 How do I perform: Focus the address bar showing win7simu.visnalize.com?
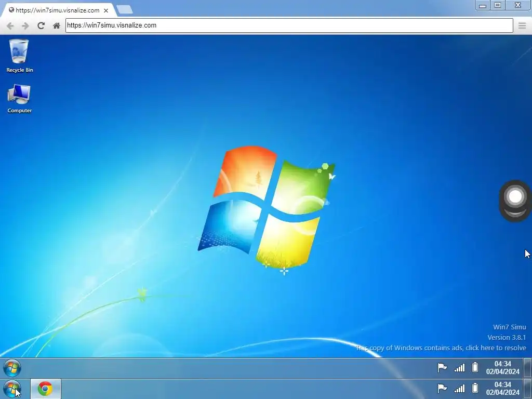pyautogui.click(x=289, y=25)
